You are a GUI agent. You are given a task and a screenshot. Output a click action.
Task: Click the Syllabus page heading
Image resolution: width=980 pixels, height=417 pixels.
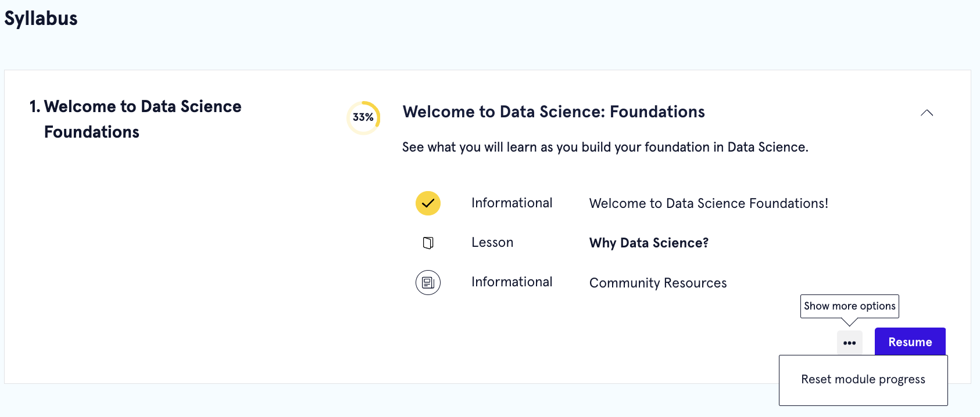[41, 18]
